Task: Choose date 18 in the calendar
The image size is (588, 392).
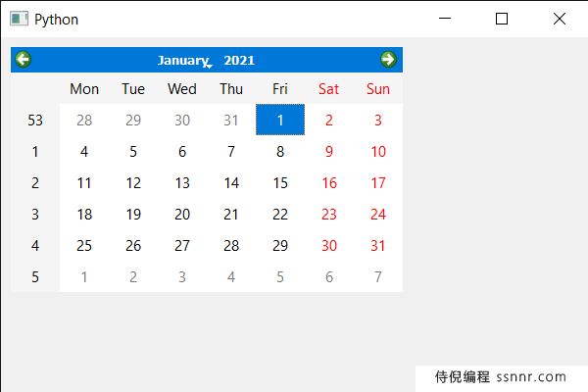Action: 84,214
